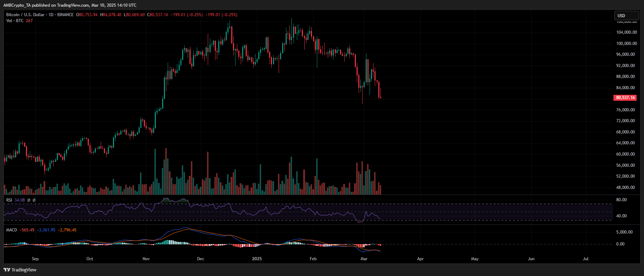Click the 72,000.00 price axis label

625,121
